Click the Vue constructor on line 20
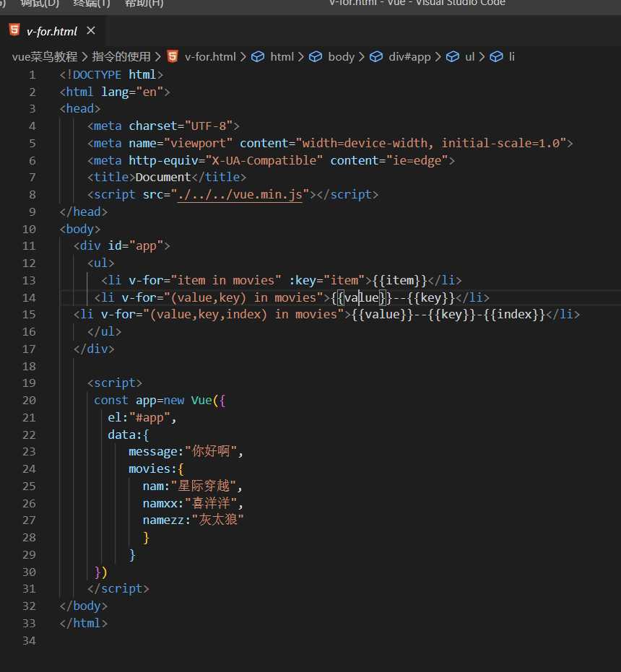This screenshot has width=621, height=672. click(x=201, y=401)
